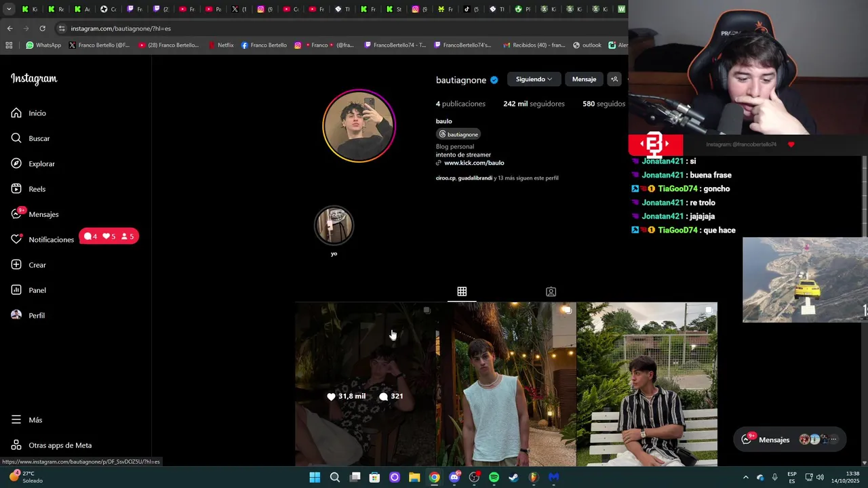Go to Perfil in the sidebar
This screenshot has width=868, height=488.
(28, 316)
